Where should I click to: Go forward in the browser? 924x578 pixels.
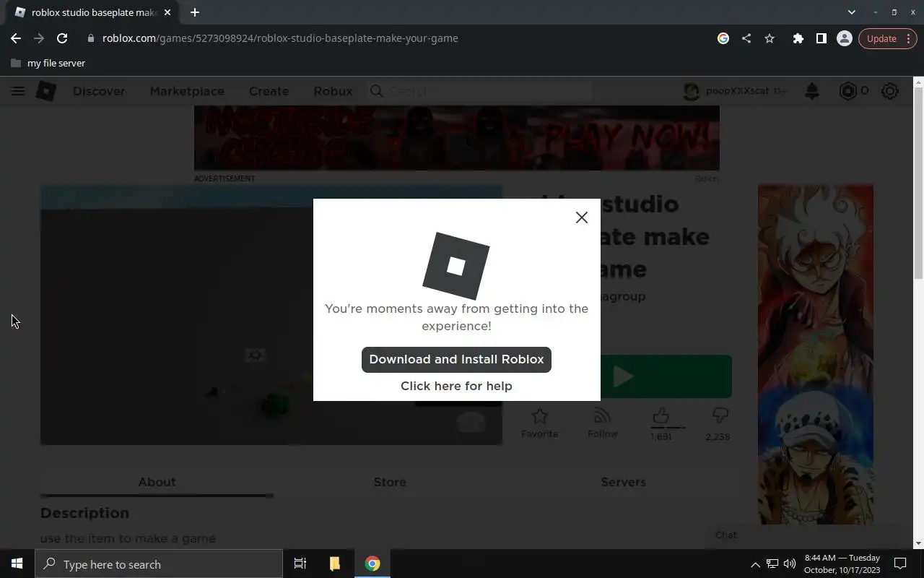tap(39, 38)
